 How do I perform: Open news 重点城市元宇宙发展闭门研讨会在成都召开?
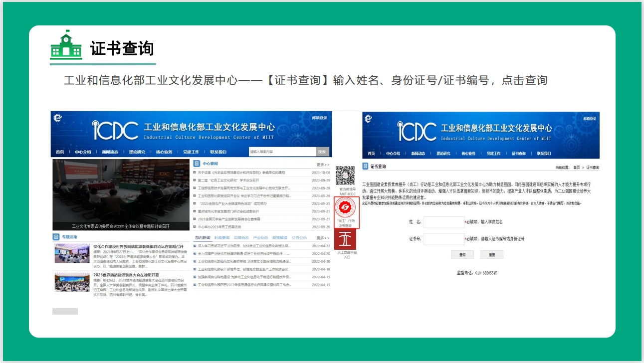pos(229,211)
